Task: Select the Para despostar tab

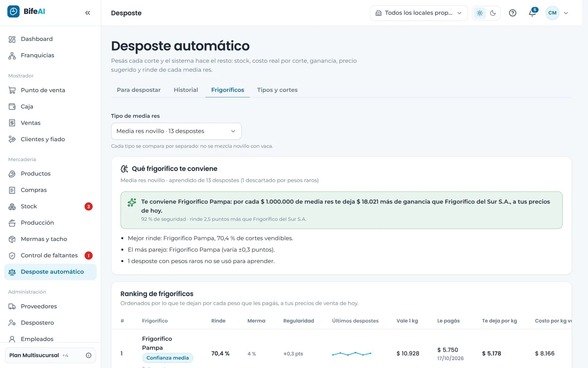Action: point(139,90)
